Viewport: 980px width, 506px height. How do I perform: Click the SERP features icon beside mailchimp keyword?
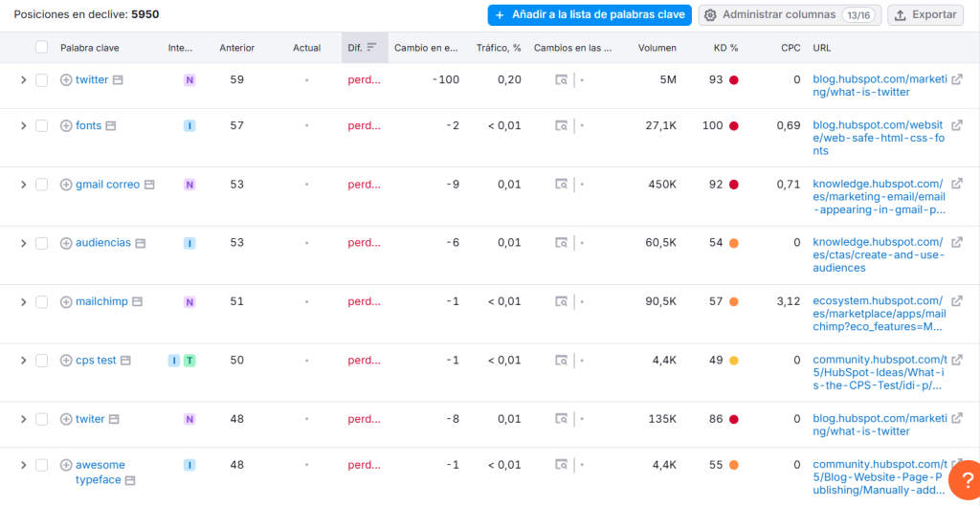[137, 302]
